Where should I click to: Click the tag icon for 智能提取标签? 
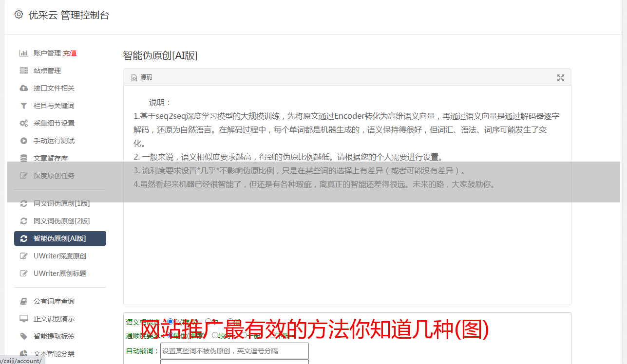[x=23, y=336]
